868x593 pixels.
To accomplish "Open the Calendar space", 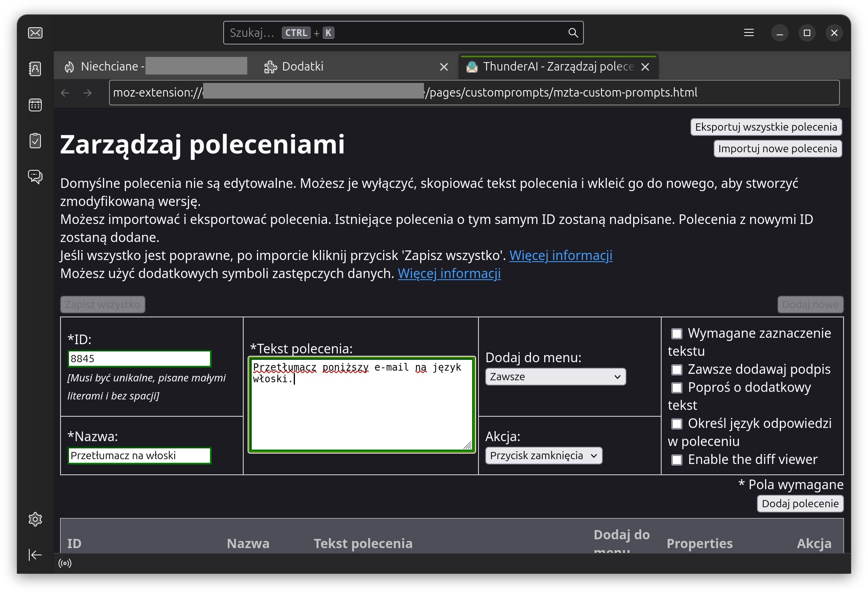I will (x=35, y=105).
